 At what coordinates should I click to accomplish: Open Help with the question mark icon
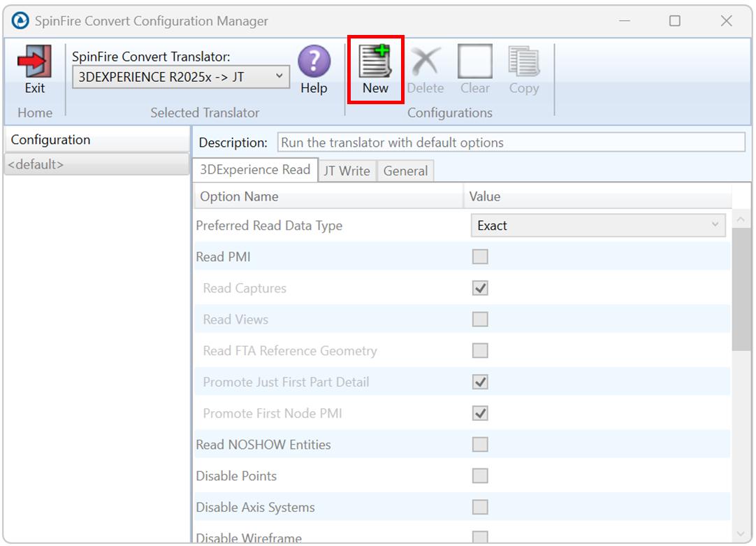(314, 62)
